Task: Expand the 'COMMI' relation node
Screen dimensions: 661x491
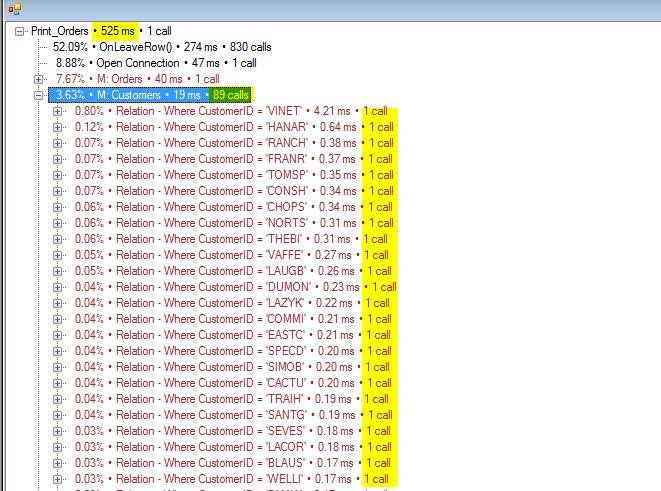Action: pyautogui.click(x=57, y=319)
